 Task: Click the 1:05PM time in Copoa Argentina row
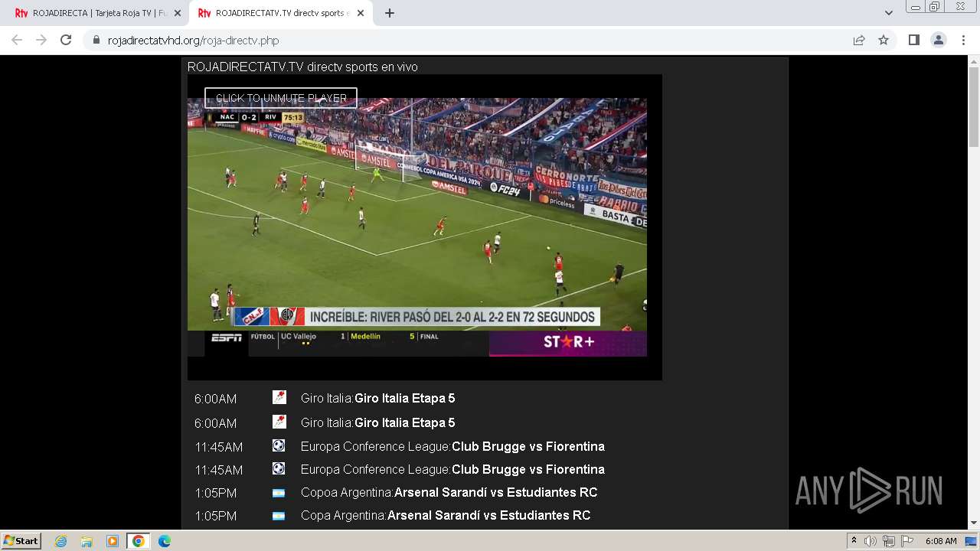(x=215, y=493)
